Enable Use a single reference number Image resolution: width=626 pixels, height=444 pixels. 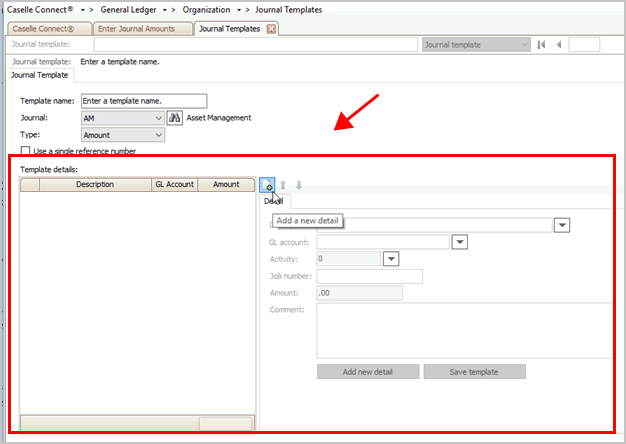(26, 151)
